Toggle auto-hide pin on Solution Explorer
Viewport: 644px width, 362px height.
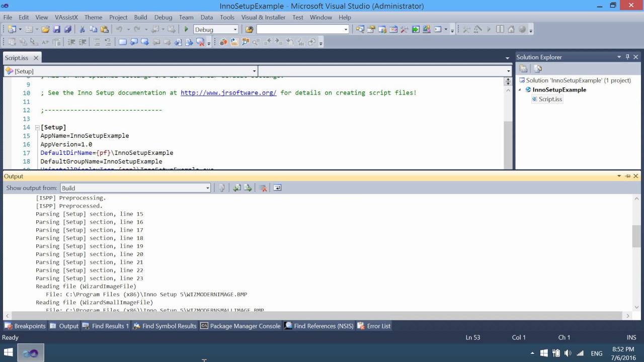pos(627,57)
